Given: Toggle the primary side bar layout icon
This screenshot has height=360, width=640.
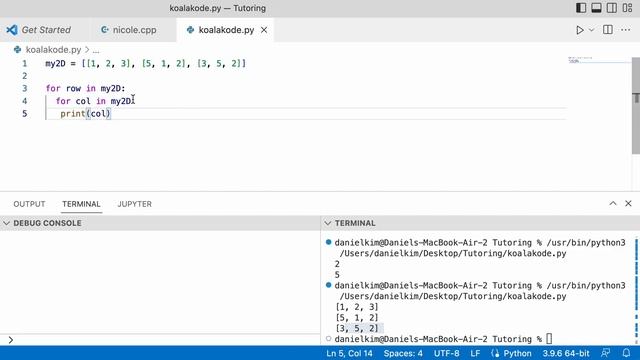Looking at the screenshot, I should (581, 8).
